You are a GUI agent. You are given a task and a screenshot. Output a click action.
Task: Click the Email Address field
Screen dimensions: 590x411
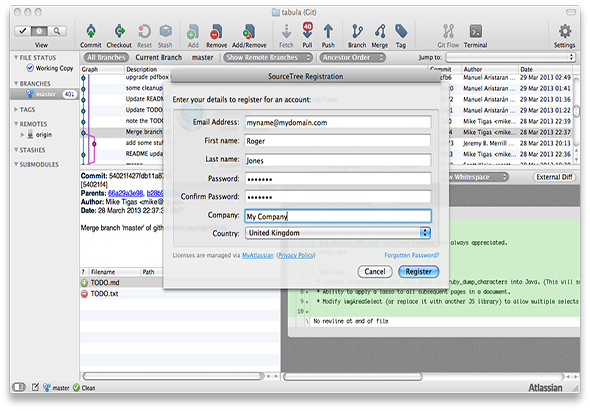click(x=338, y=122)
